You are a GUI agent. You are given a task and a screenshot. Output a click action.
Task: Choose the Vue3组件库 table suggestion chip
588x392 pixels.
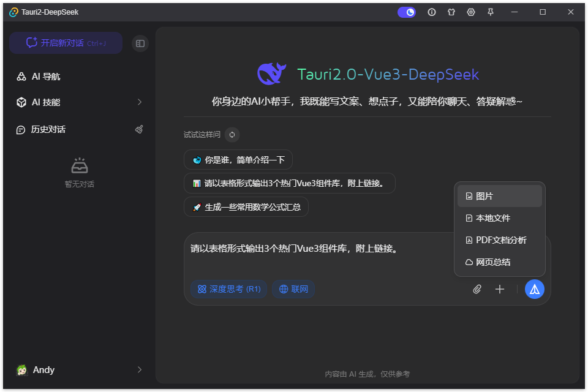coord(290,183)
